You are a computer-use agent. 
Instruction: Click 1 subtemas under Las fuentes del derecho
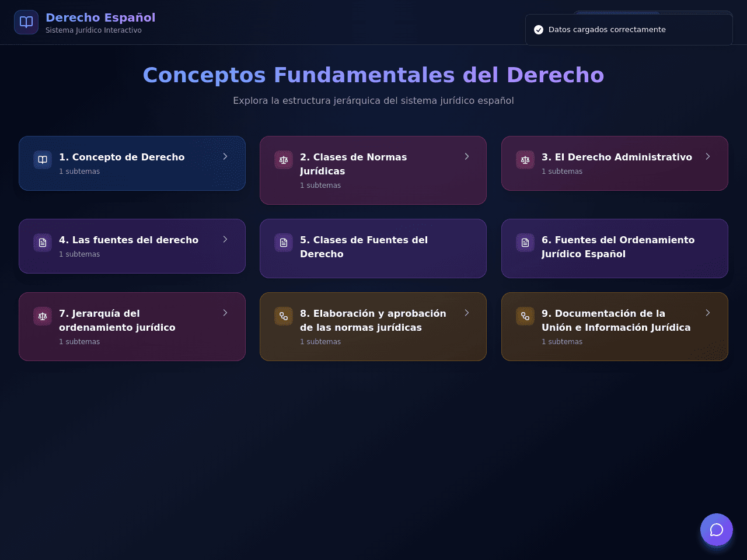pyautogui.click(x=79, y=254)
